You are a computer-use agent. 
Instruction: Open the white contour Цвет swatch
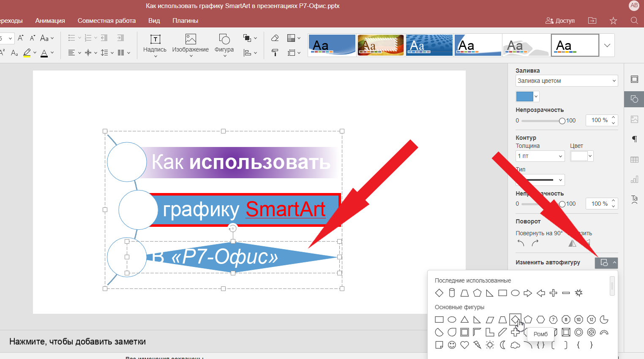(582, 156)
